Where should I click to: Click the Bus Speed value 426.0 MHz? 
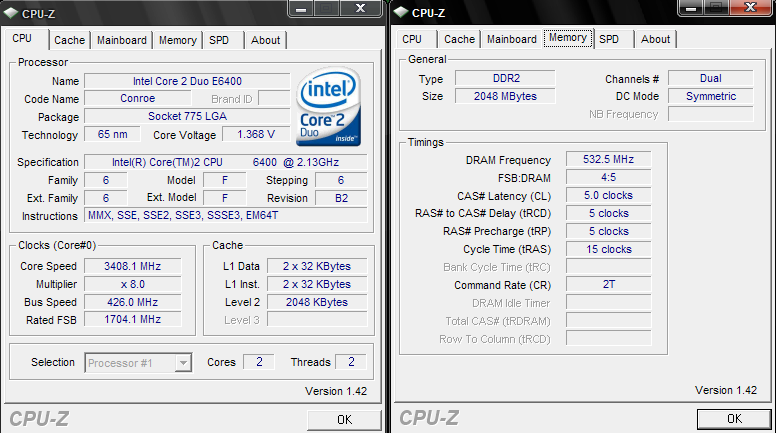point(133,302)
